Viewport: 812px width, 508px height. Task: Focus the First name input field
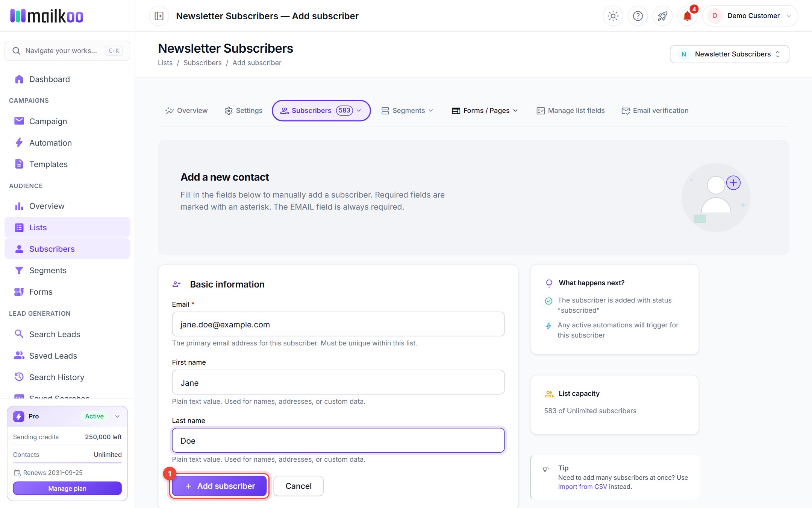338,382
